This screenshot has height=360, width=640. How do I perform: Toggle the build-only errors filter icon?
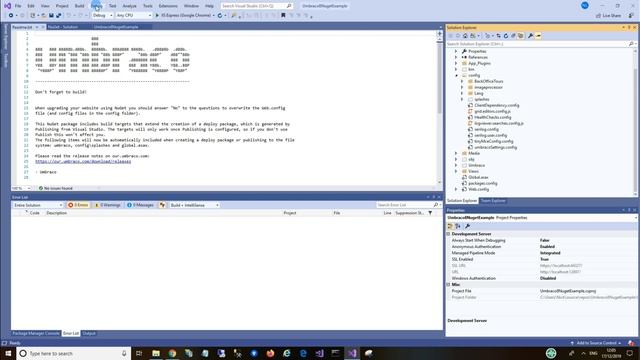(x=162, y=205)
